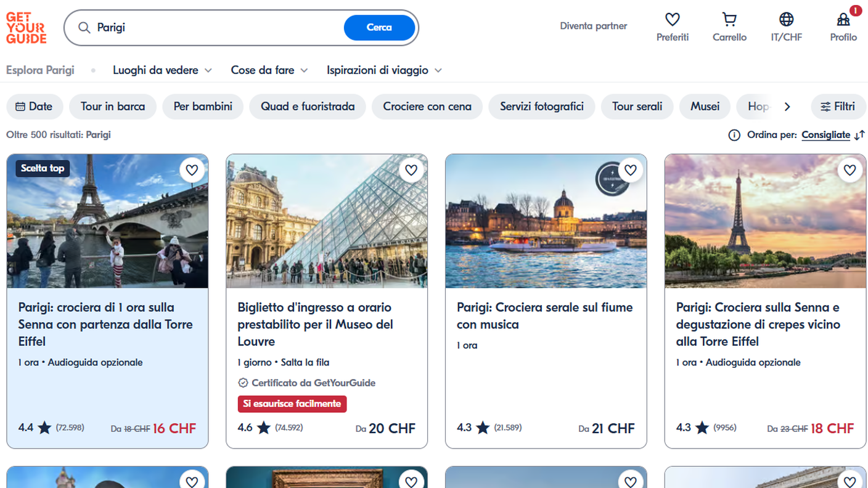Open the Eiffel Tower Seine cruise thumbnail
868x488 pixels.
point(107,221)
